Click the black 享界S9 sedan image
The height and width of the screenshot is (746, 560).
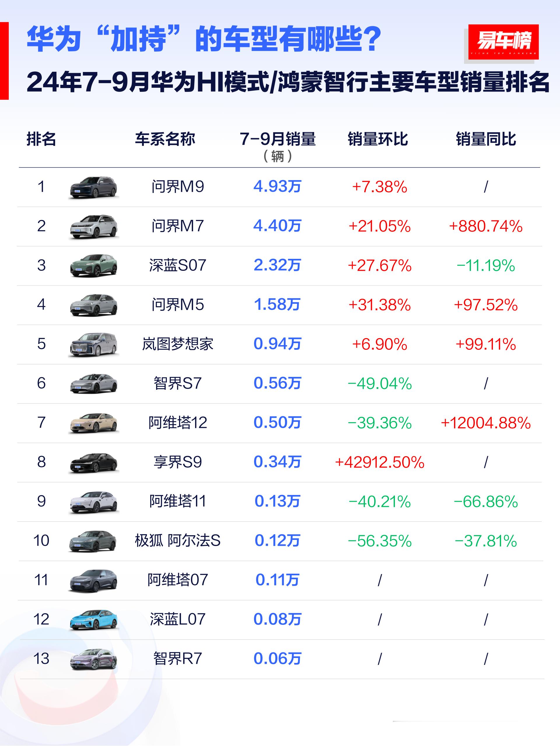(93, 462)
